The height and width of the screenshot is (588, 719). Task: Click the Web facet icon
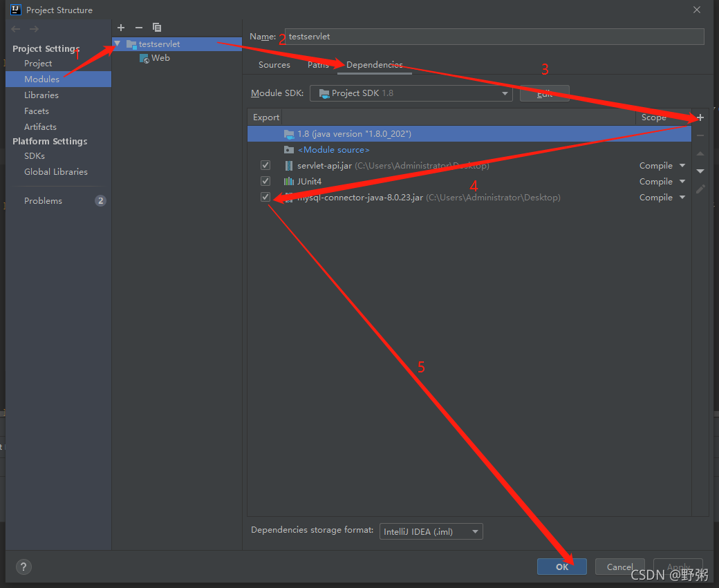(x=144, y=58)
